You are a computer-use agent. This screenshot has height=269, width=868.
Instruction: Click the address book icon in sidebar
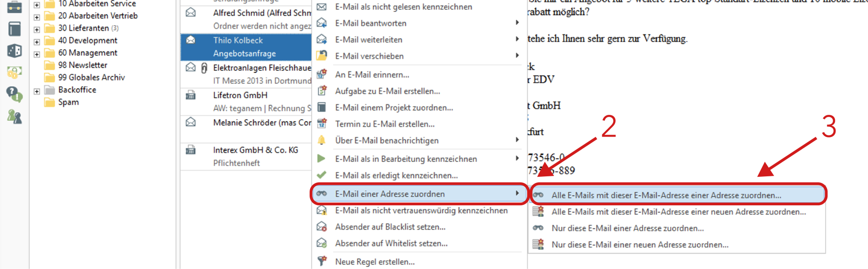click(x=14, y=51)
